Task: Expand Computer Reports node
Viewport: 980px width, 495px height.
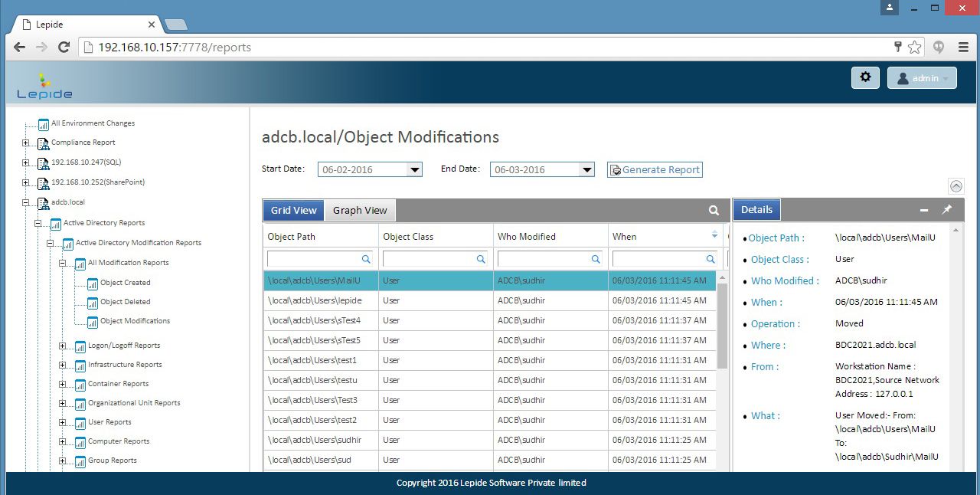Action: click(x=63, y=441)
